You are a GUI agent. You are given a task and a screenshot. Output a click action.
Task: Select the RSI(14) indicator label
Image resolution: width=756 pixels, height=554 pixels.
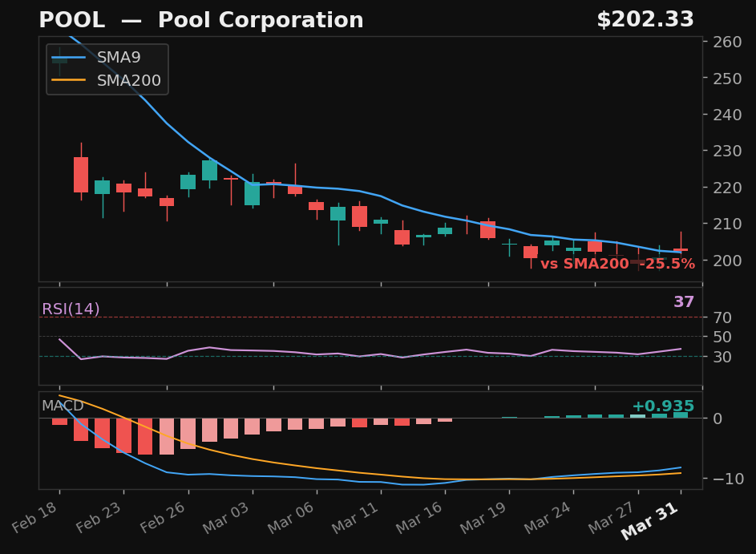[x=71, y=307]
